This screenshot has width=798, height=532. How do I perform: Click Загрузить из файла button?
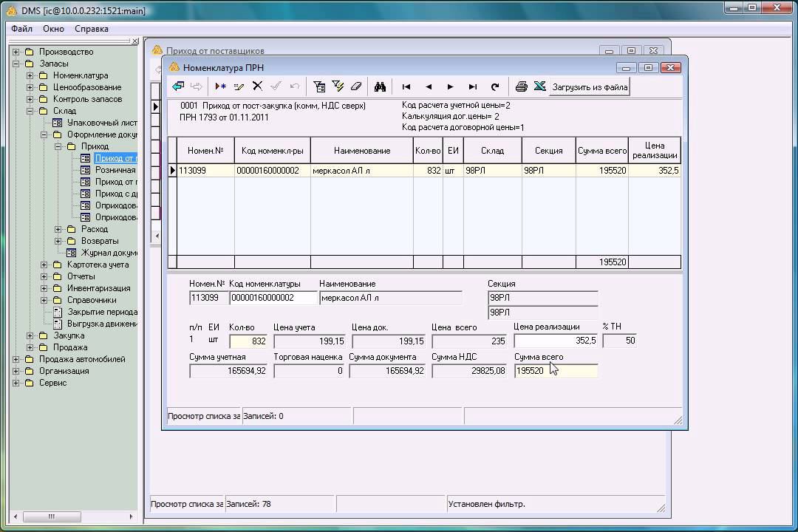tap(590, 87)
